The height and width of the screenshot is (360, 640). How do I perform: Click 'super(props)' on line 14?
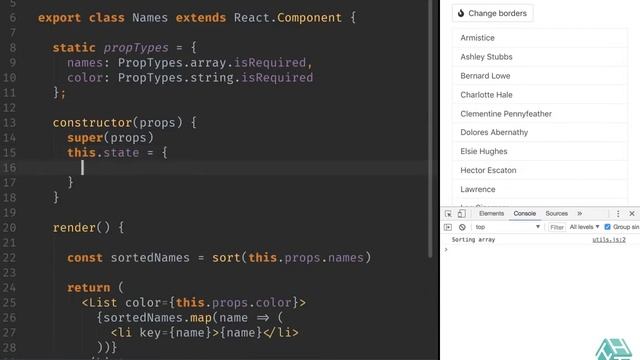click(110, 138)
